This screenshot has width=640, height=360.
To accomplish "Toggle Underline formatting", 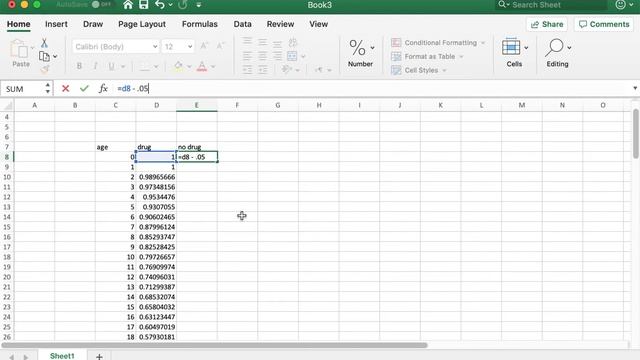I will [x=111, y=66].
